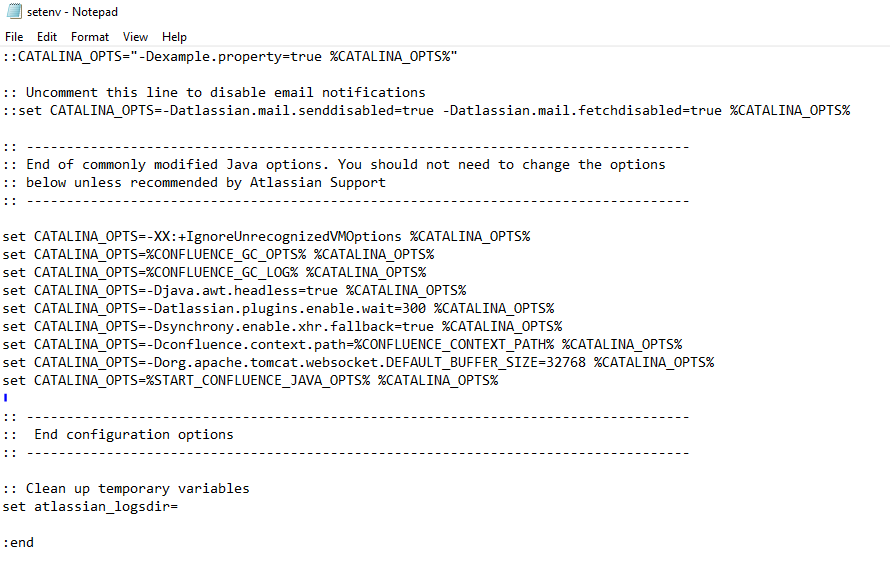890x563 pixels.
Task: Open the Help menu
Action: click(174, 37)
